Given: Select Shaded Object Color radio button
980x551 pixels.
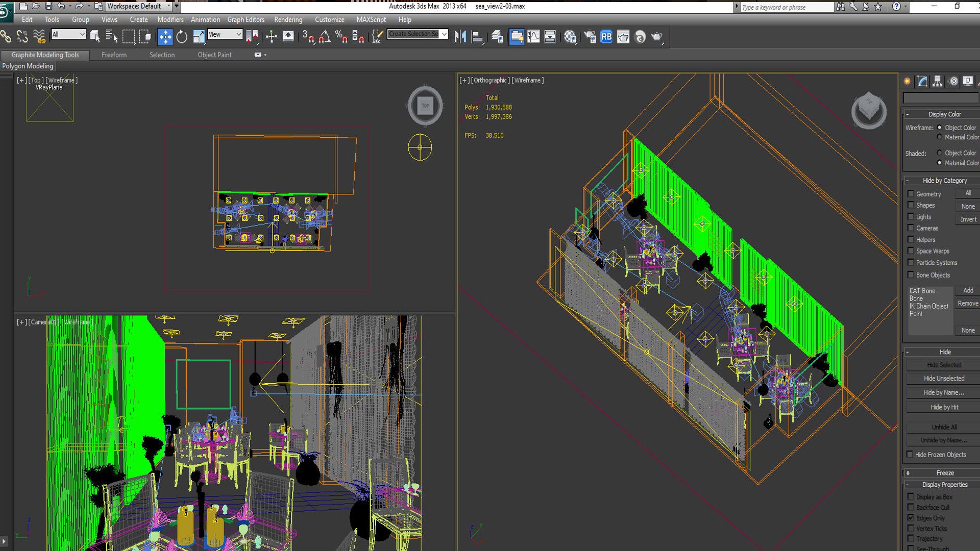Looking at the screenshot, I should tap(939, 153).
